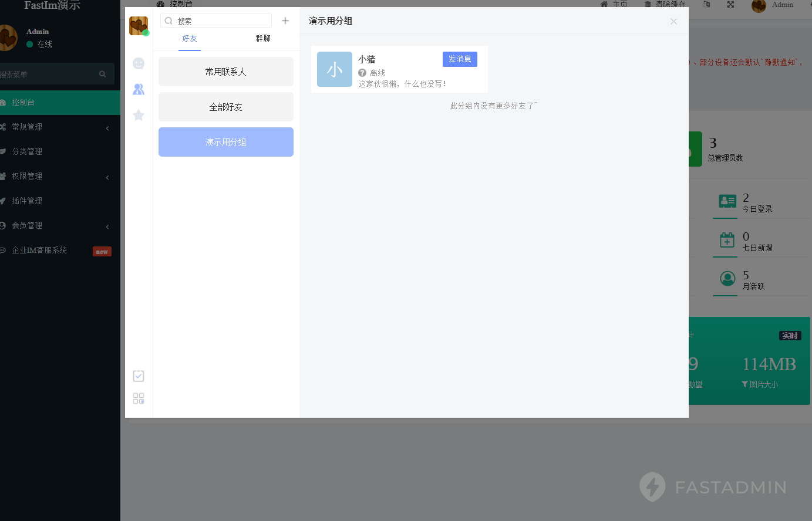
Task: Select the contacts icon in IM sidebar
Action: tap(139, 89)
